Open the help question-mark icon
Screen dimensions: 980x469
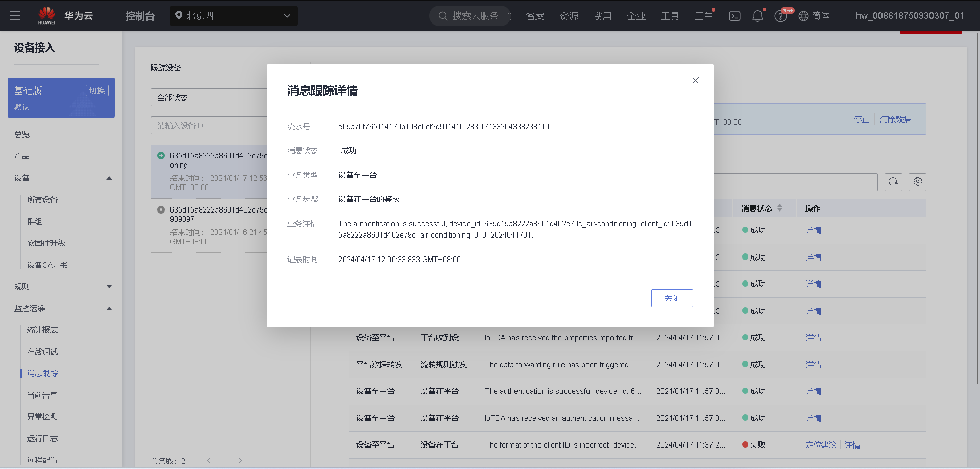[780, 16]
